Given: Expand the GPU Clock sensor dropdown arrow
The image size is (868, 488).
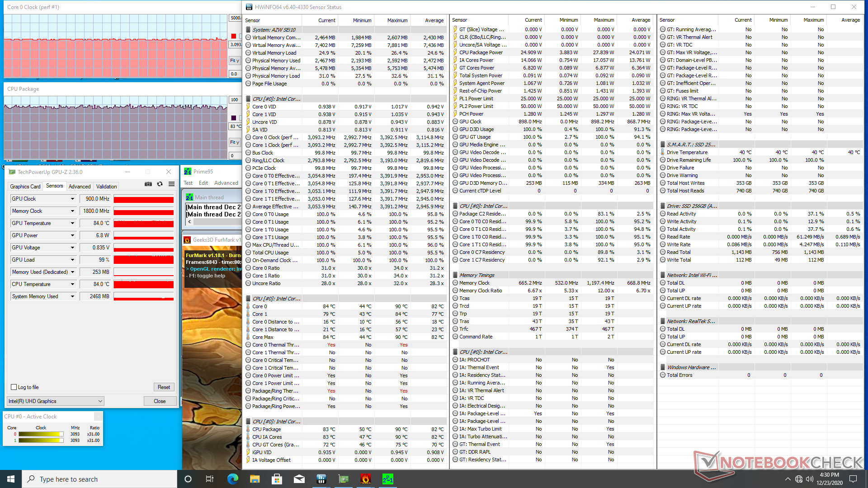Looking at the screenshot, I should click(x=72, y=199).
